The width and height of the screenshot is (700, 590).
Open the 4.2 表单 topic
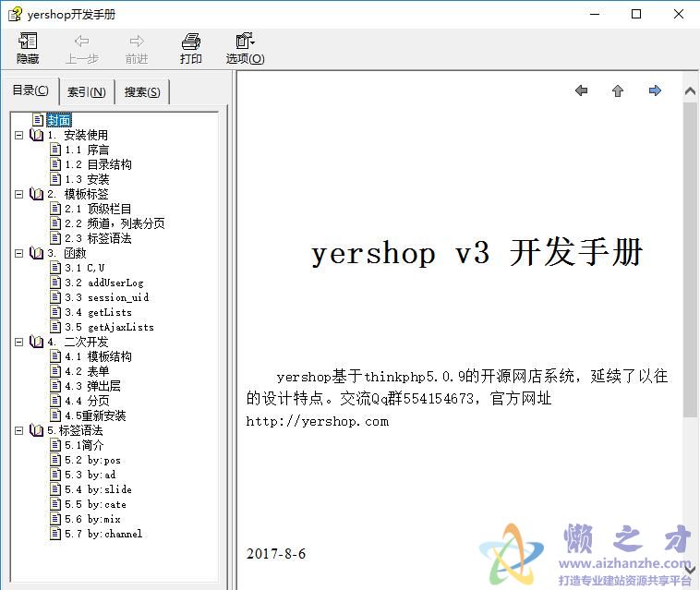coord(87,371)
